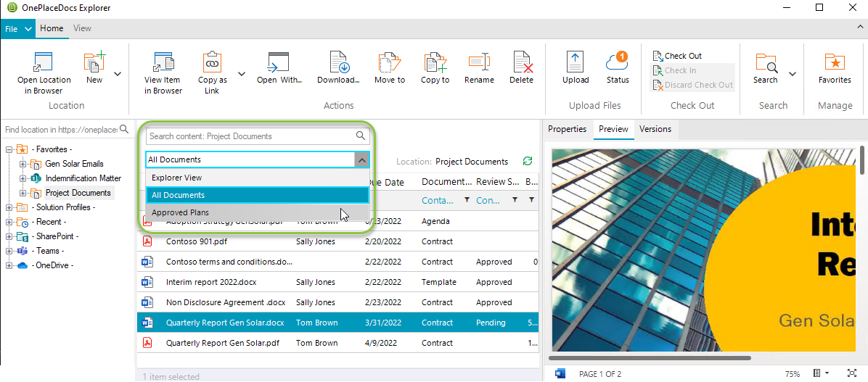
Task: Open the File menu
Action: [x=17, y=29]
